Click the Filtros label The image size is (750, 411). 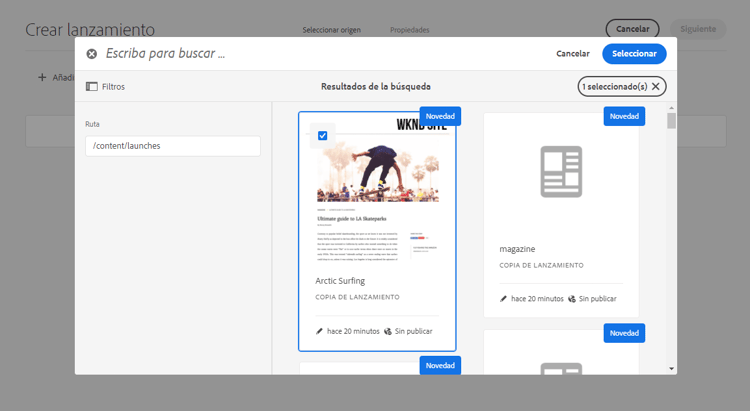(113, 87)
